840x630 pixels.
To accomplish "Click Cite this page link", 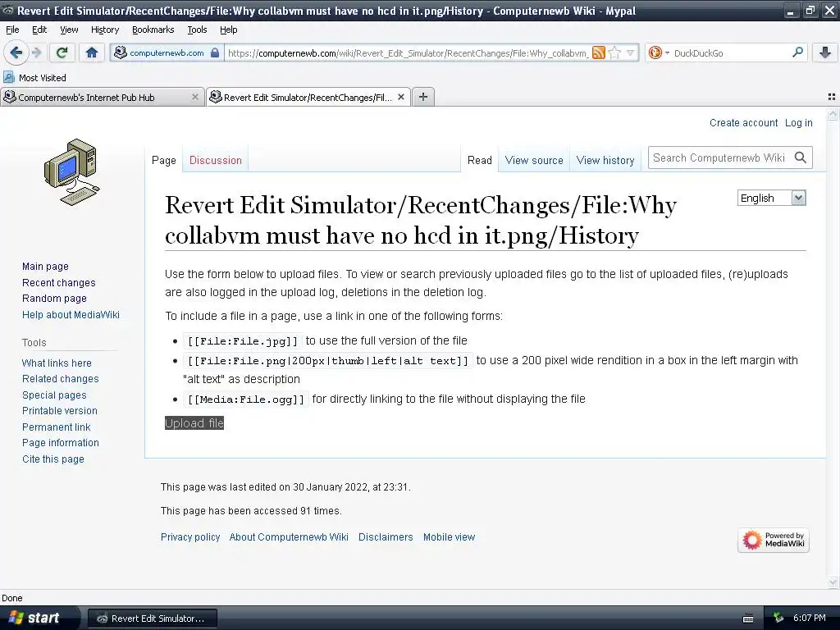I will pos(53,459).
